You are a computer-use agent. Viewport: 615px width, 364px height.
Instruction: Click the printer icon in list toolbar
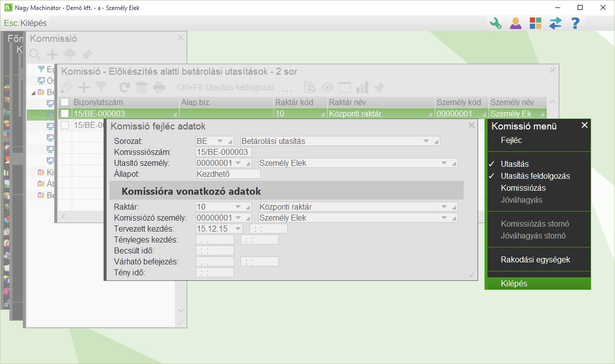point(159,87)
